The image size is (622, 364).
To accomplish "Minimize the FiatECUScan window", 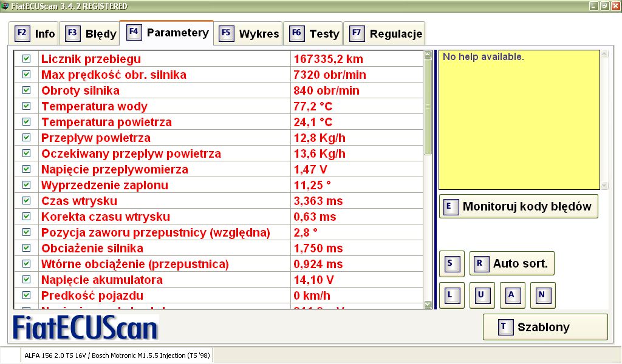I will (593, 6).
